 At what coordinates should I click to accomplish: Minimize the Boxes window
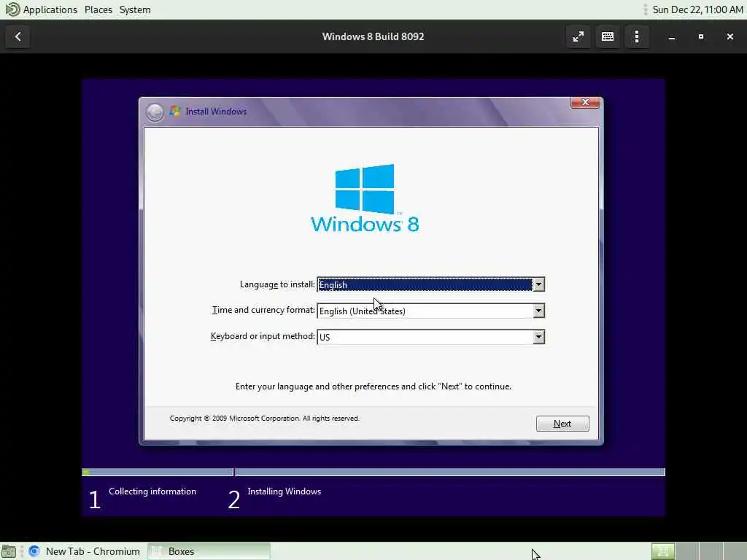click(672, 36)
